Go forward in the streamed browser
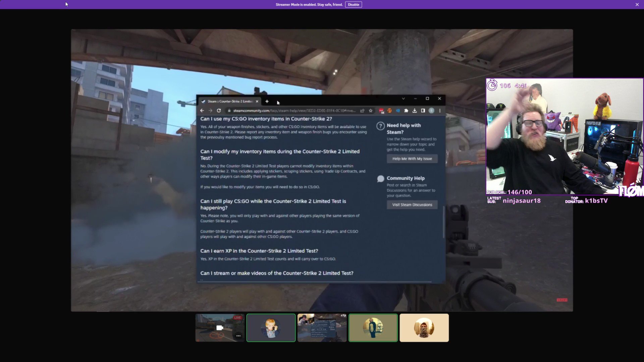This screenshot has width=644, height=362. click(210, 111)
